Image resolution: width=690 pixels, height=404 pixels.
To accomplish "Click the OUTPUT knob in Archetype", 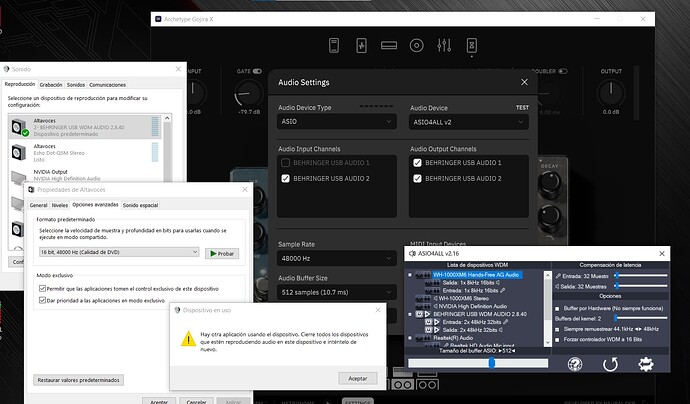I will click(611, 93).
